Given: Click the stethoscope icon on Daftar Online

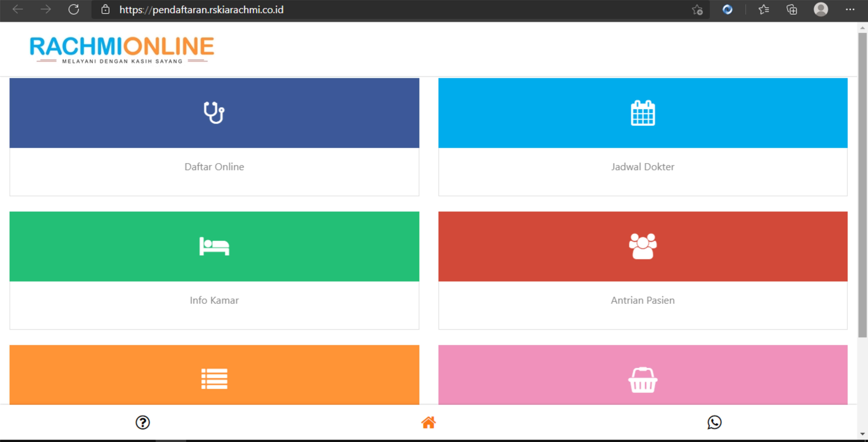Looking at the screenshot, I should pos(214,113).
